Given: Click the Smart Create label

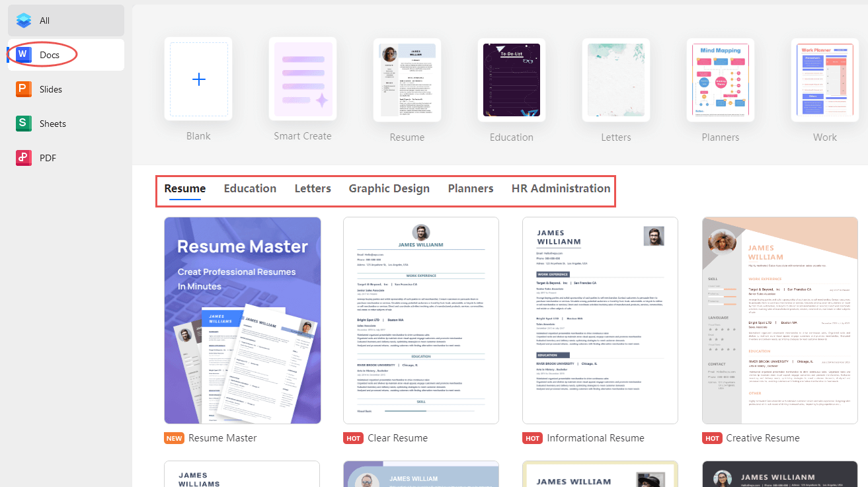Looking at the screenshot, I should 303,136.
